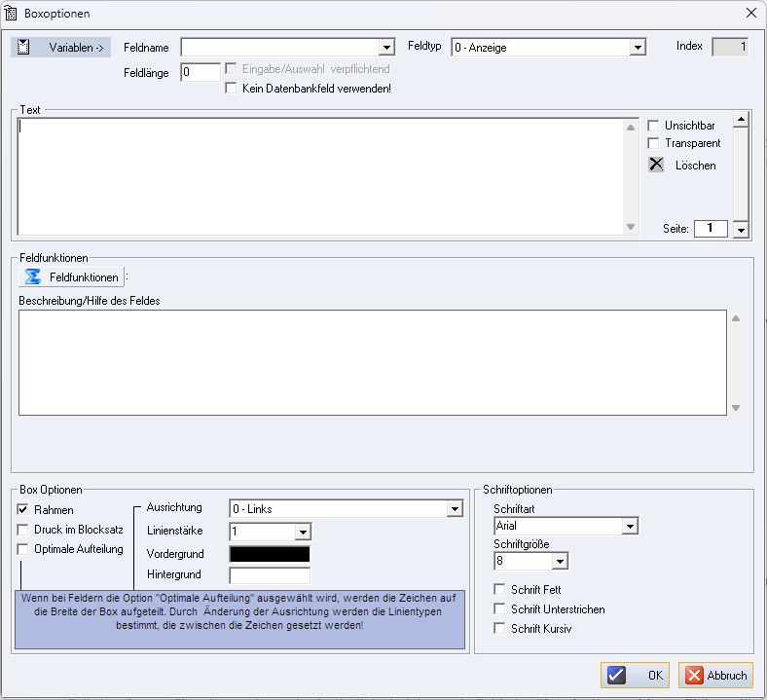Click the Beschreibung/Hilfe des Feldes text area
The width and height of the screenshot is (767, 700).
[372, 362]
